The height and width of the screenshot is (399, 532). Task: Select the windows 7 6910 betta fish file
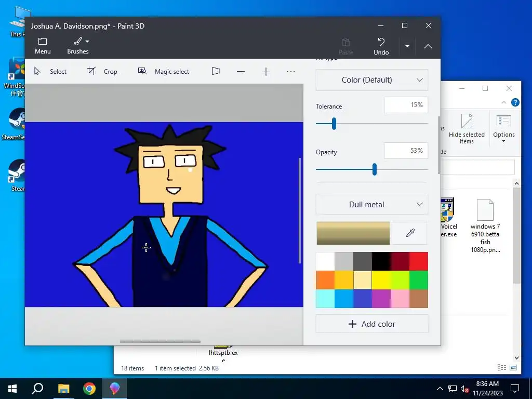(x=485, y=225)
